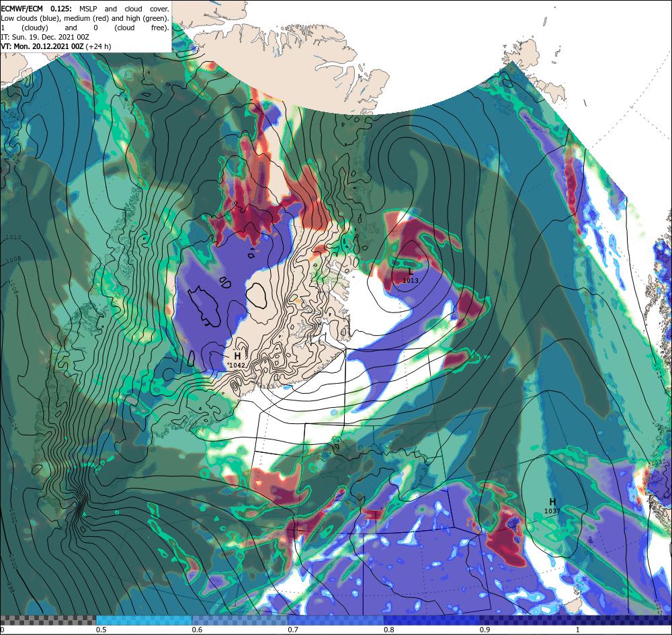Click the '1037' pressure value
This screenshot has width=672, height=635.
click(x=552, y=511)
